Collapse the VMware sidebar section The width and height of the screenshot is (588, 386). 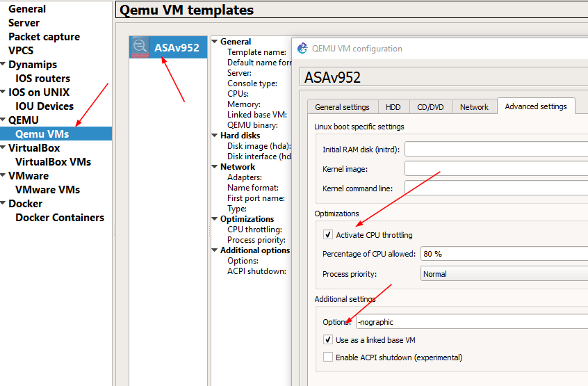point(3,175)
